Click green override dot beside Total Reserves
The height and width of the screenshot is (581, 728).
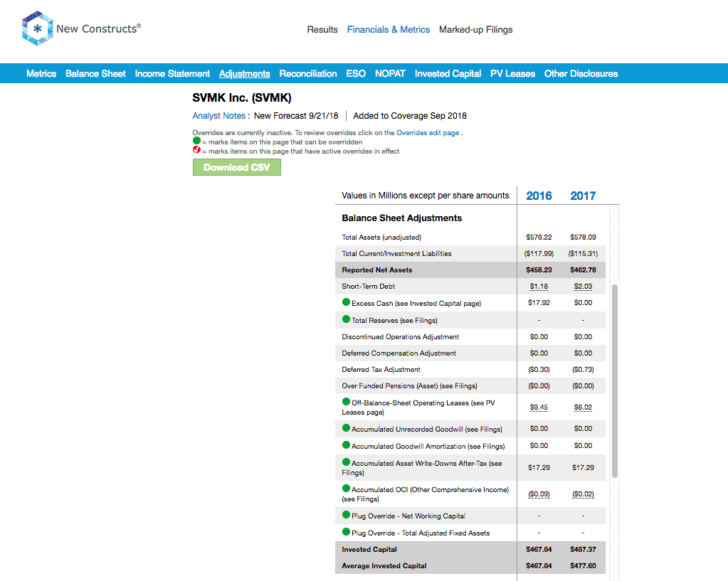coord(346,319)
